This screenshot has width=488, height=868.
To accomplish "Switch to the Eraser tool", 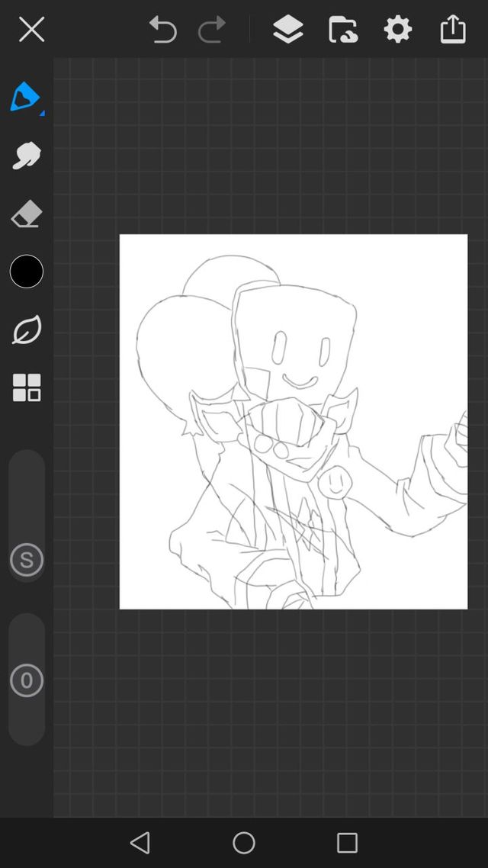I will (26, 214).
